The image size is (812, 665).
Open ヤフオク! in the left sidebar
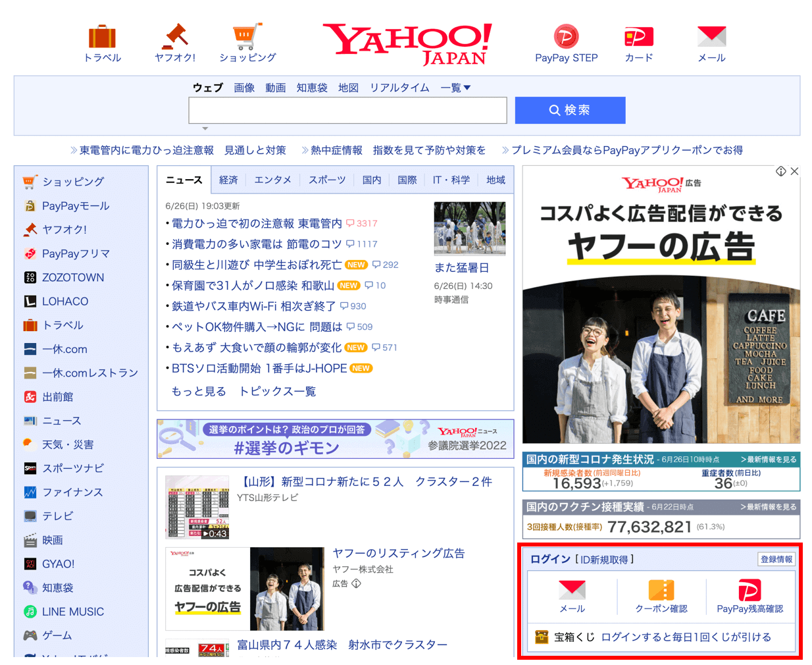64,230
